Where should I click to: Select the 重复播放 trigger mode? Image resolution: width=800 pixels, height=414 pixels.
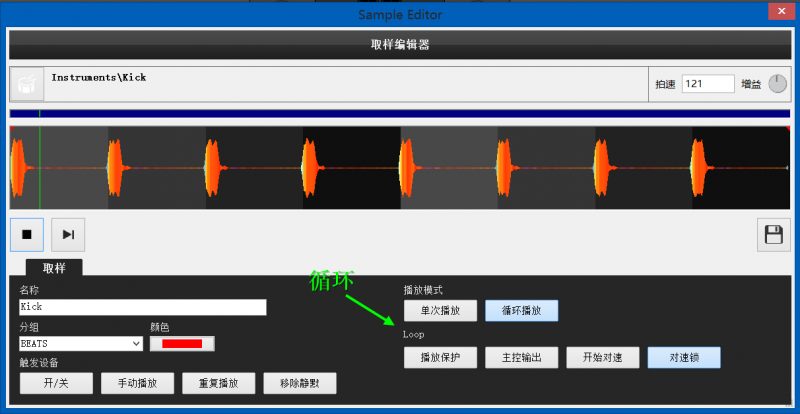coord(218,383)
